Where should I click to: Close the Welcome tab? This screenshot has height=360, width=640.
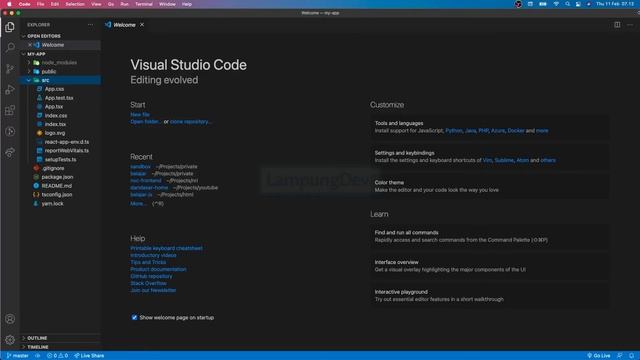(x=142, y=25)
